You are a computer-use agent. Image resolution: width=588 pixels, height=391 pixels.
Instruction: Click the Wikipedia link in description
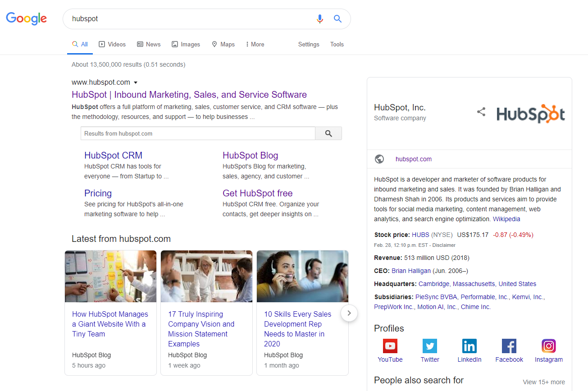click(506, 219)
